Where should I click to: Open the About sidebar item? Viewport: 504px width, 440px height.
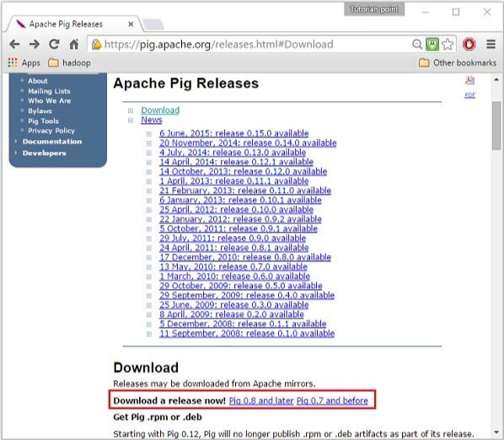(x=38, y=81)
